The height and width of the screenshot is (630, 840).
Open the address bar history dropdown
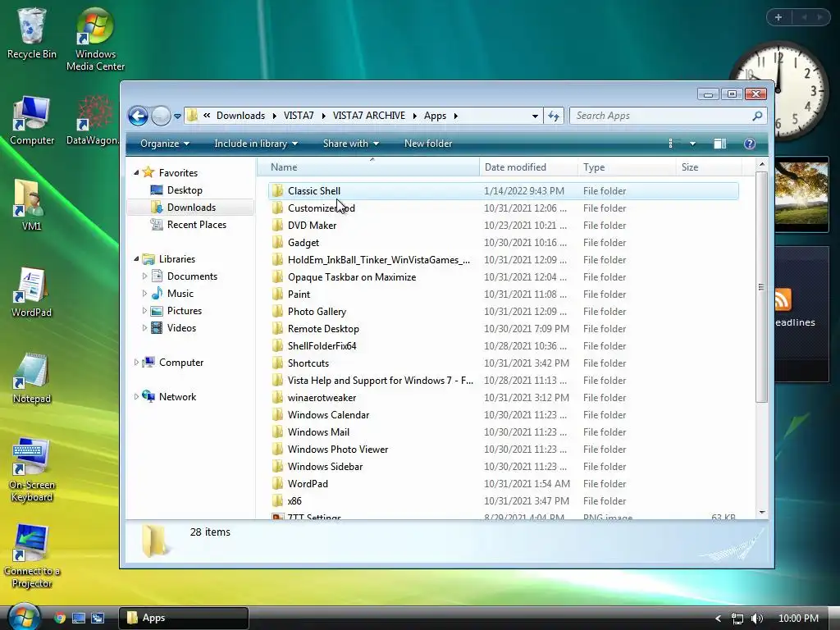click(x=535, y=116)
